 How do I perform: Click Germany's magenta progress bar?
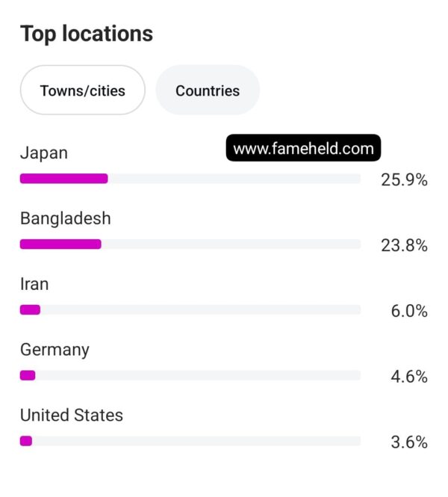[x=28, y=375]
